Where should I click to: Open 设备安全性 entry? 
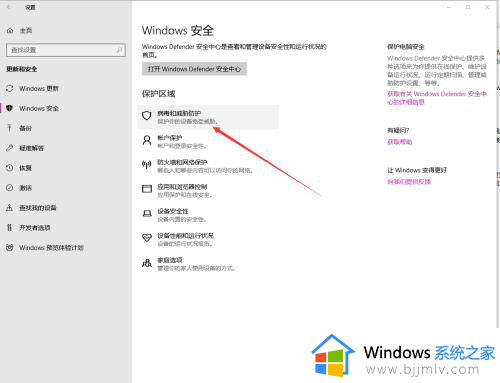[x=182, y=215]
